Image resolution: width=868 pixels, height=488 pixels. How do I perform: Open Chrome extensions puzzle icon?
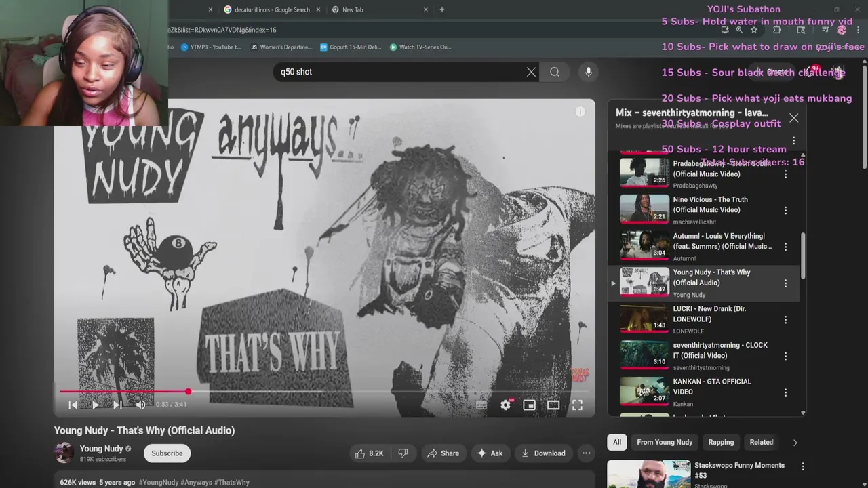click(x=776, y=30)
